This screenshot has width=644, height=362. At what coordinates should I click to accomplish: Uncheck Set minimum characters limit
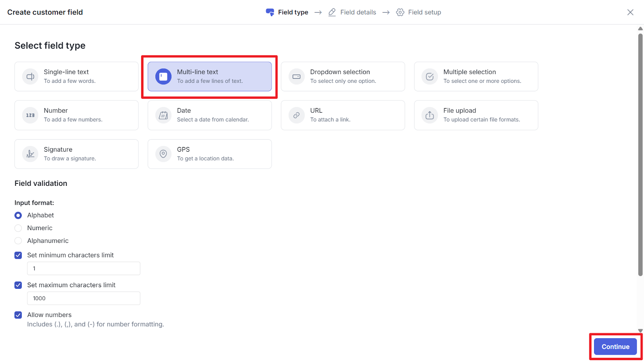18,255
